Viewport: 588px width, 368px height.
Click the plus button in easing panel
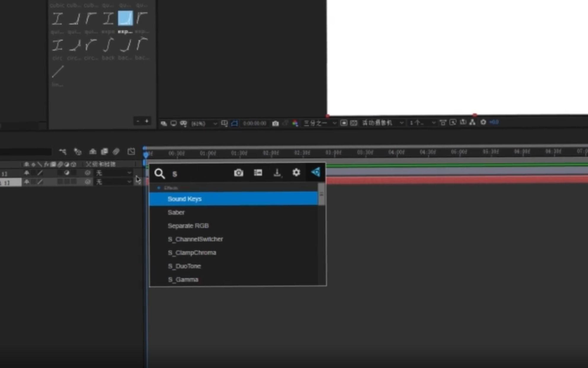point(147,121)
